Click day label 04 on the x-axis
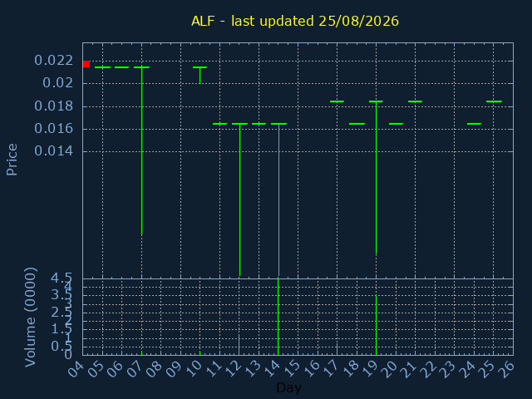 (x=76, y=369)
